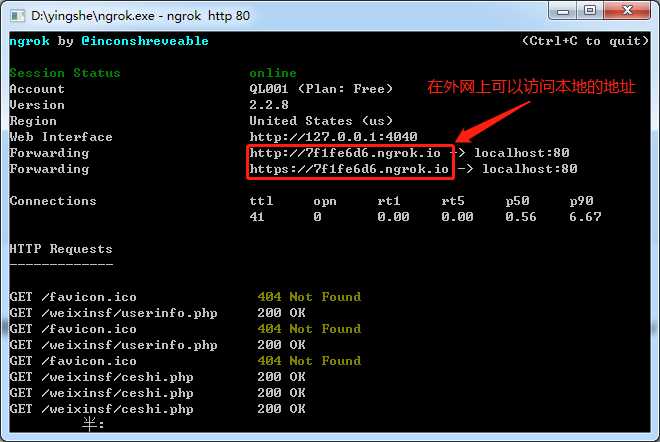
Task: Click the '@inconshreveable' author text
Action: tap(145, 41)
